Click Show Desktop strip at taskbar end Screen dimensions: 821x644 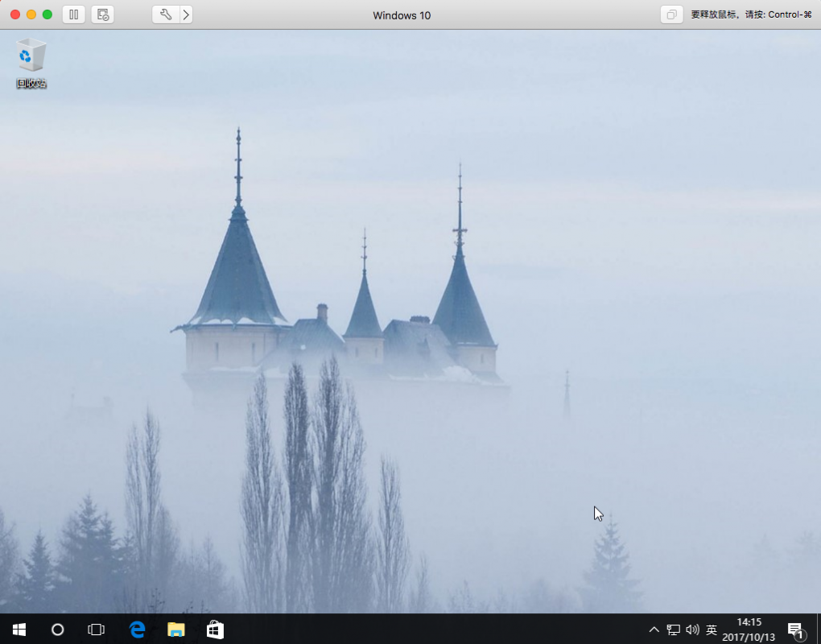(x=819, y=630)
